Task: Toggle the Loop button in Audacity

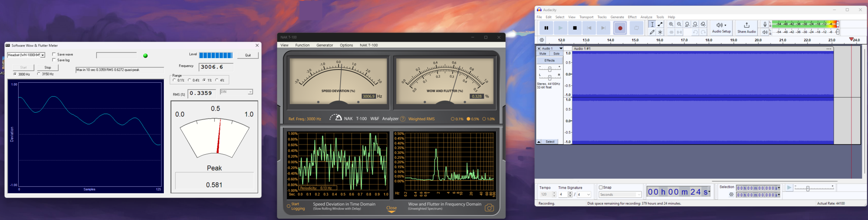Action: coord(637,28)
